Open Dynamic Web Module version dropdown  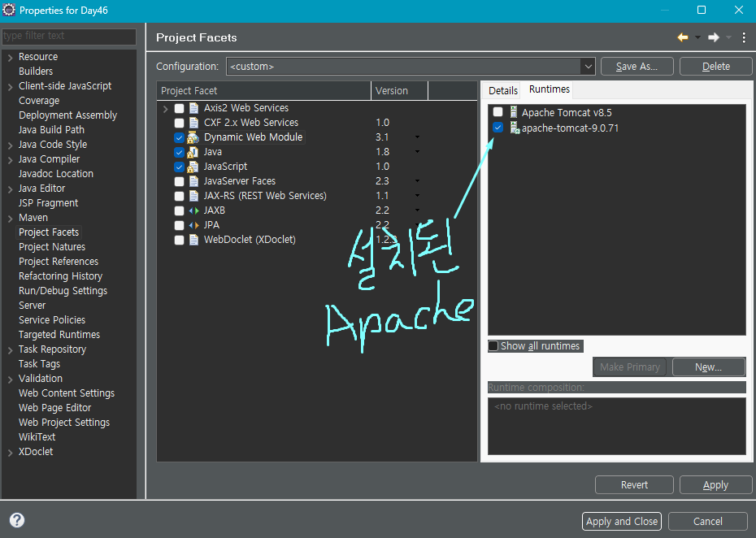417,137
